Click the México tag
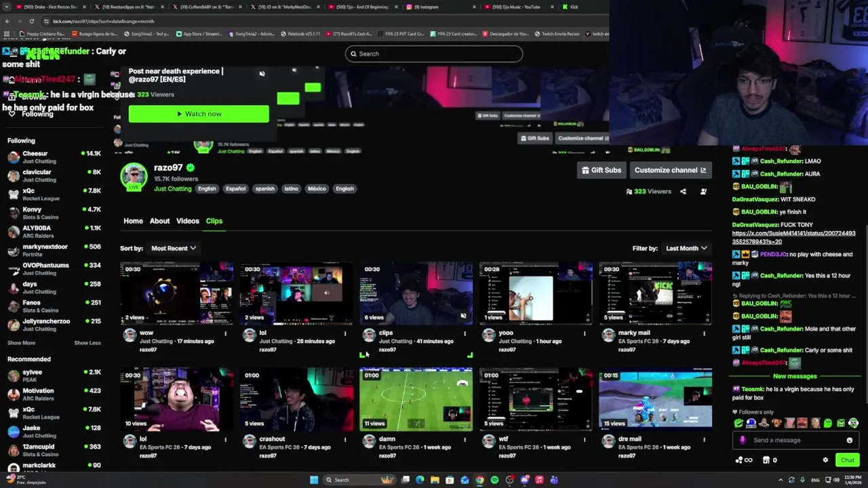Viewport: 868px width, 488px height. [317, 188]
